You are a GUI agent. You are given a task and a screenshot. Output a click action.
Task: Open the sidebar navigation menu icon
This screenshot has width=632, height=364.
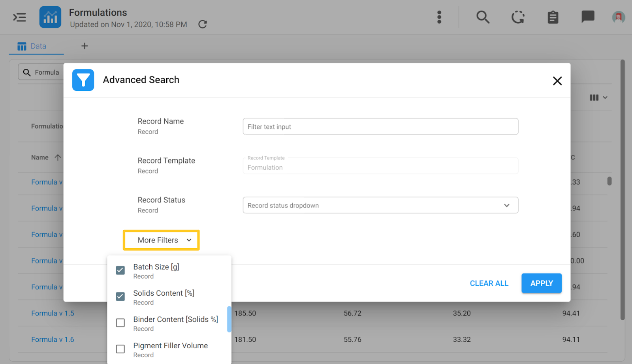[19, 17]
